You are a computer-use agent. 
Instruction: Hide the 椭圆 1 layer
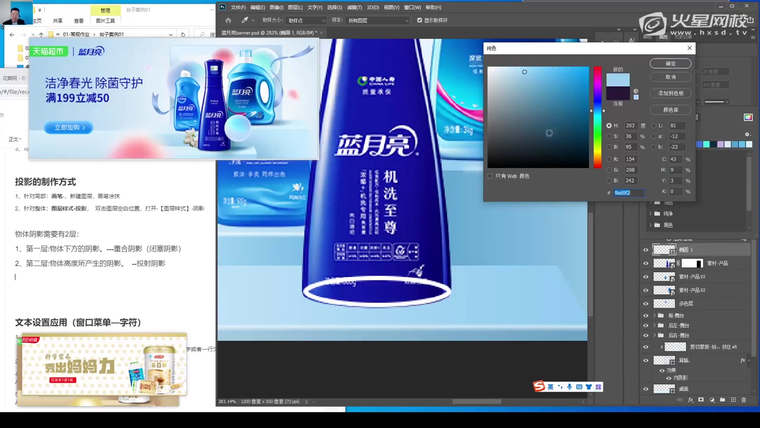pos(646,250)
